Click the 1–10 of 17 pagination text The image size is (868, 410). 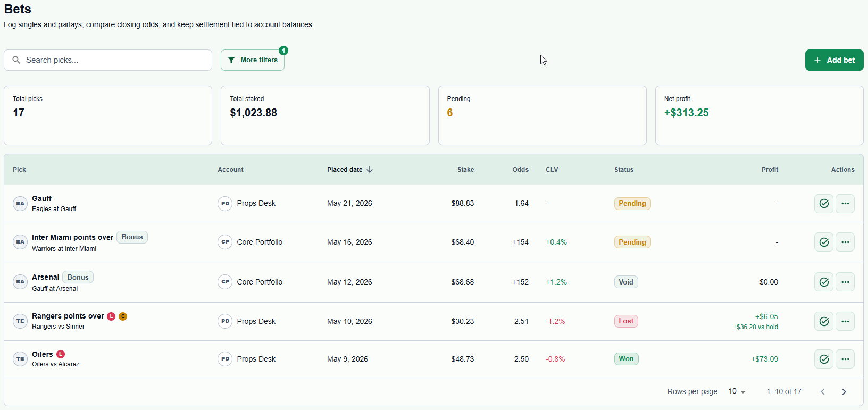(784, 391)
